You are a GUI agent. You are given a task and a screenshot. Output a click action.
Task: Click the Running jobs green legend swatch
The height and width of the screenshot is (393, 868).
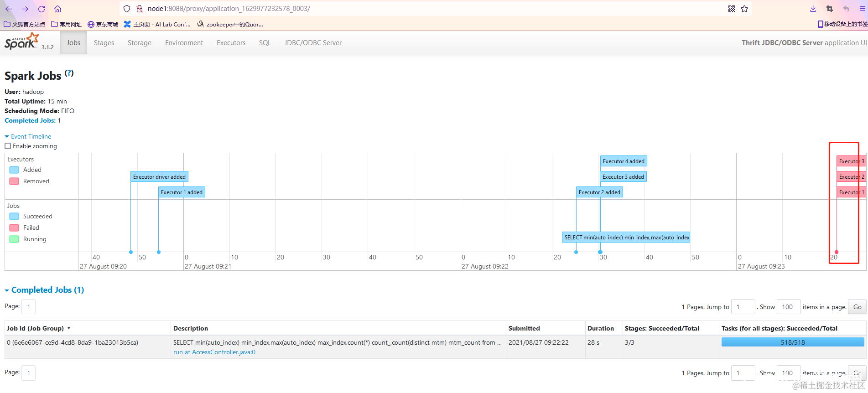(x=14, y=239)
